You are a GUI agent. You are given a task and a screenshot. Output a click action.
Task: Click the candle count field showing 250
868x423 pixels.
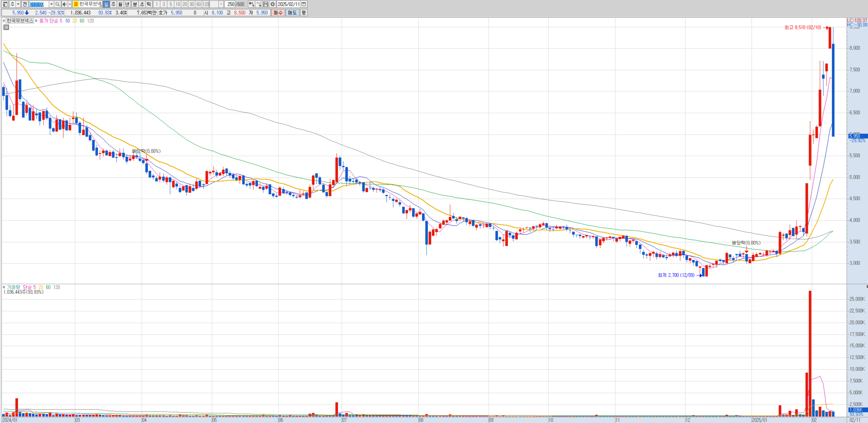point(230,4)
